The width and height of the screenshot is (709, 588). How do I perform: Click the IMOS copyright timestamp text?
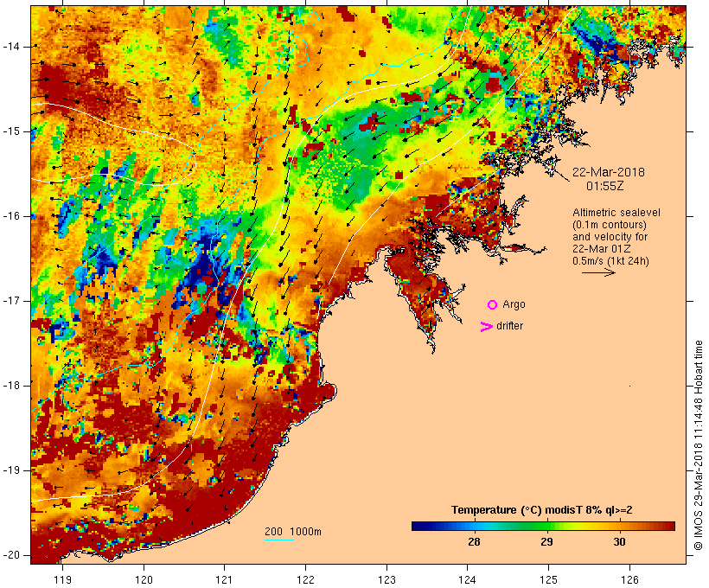(699, 445)
